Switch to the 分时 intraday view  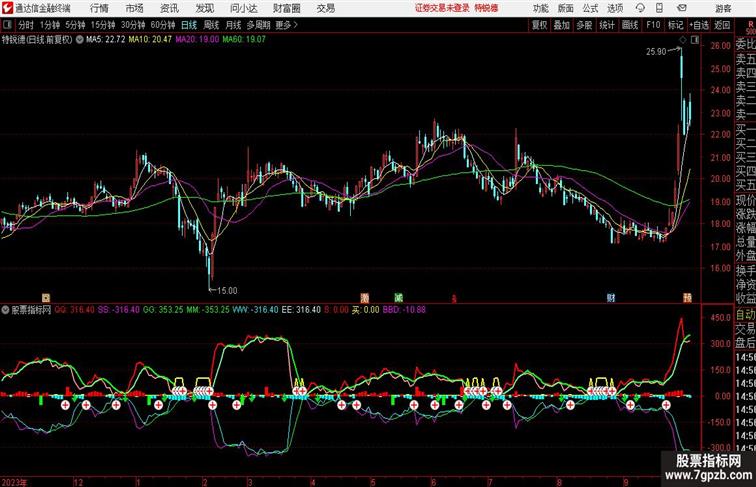[26, 25]
